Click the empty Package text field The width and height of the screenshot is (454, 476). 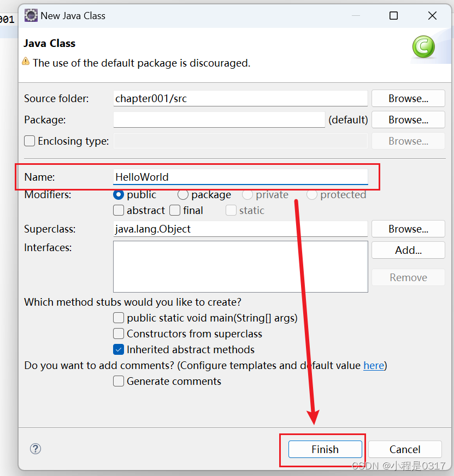point(219,120)
